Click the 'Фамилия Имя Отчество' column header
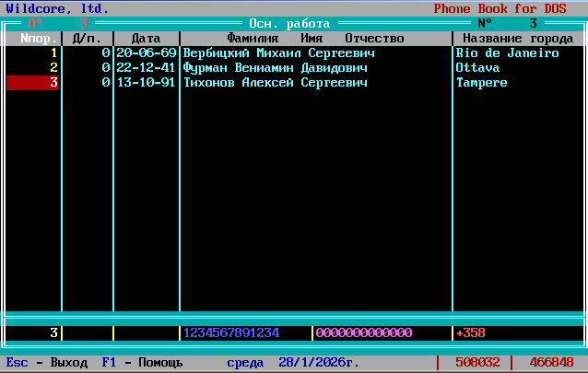588x373 pixels. [x=315, y=39]
